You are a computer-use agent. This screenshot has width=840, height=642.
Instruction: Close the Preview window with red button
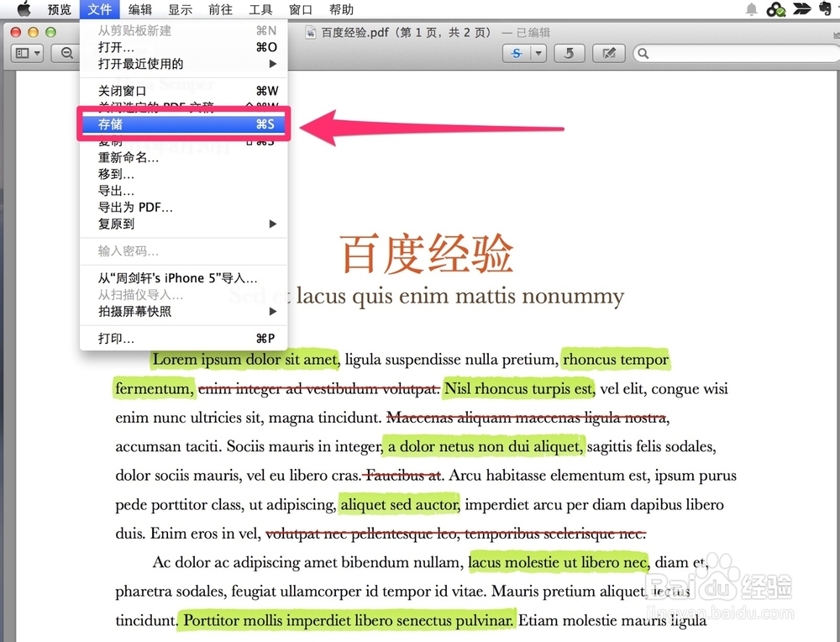pyautogui.click(x=15, y=32)
